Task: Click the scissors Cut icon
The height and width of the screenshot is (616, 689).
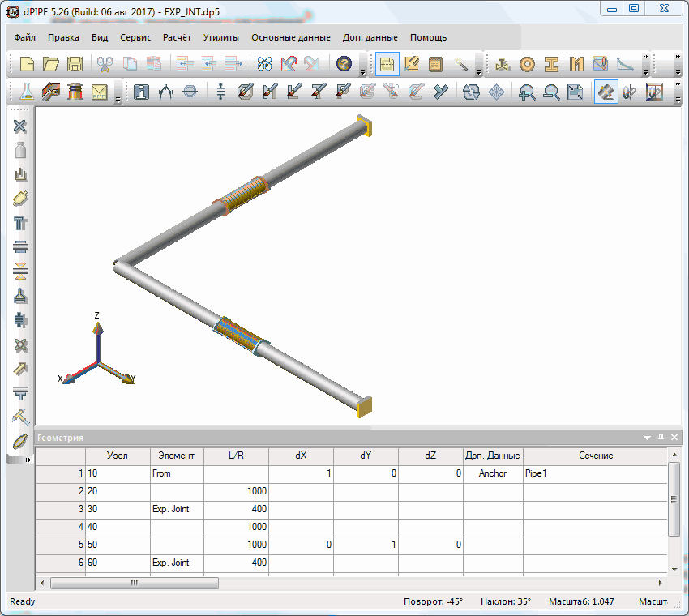Action: pos(105,64)
